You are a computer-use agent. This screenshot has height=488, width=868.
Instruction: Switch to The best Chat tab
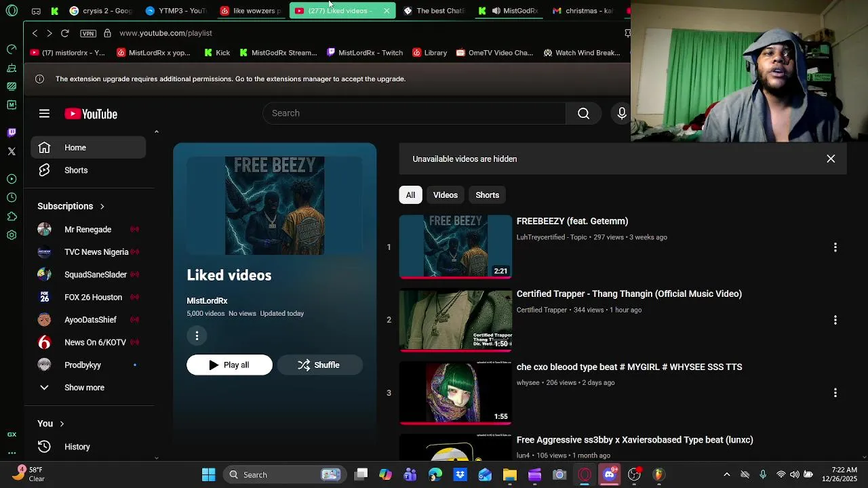434,11
